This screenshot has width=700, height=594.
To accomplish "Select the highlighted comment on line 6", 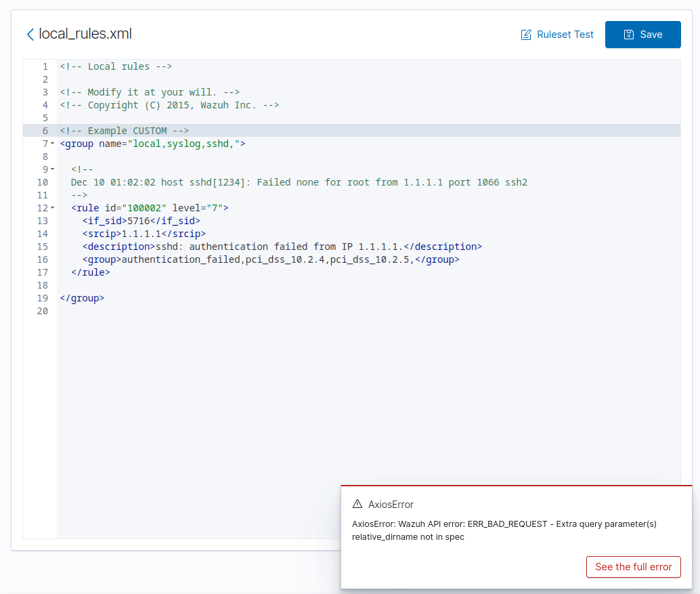I will pos(122,130).
